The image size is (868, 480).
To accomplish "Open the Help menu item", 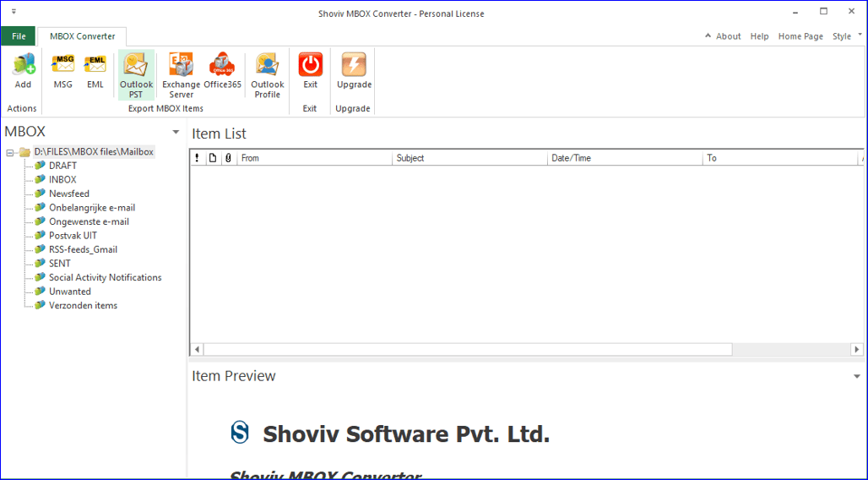I will click(759, 36).
